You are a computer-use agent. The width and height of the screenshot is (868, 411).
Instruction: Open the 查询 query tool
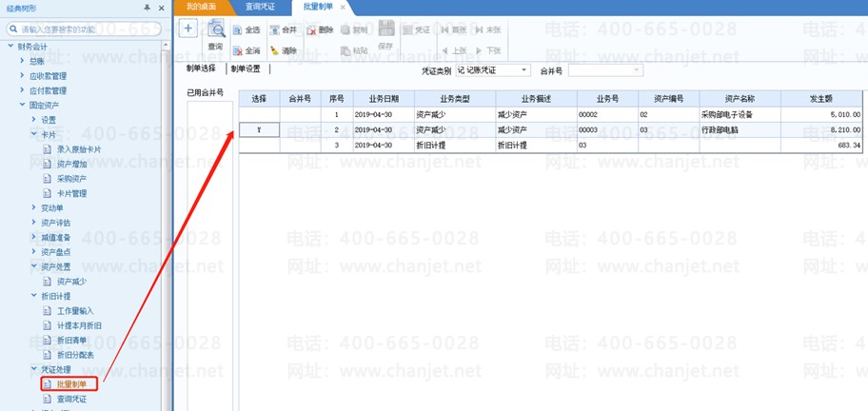pos(215,35)
